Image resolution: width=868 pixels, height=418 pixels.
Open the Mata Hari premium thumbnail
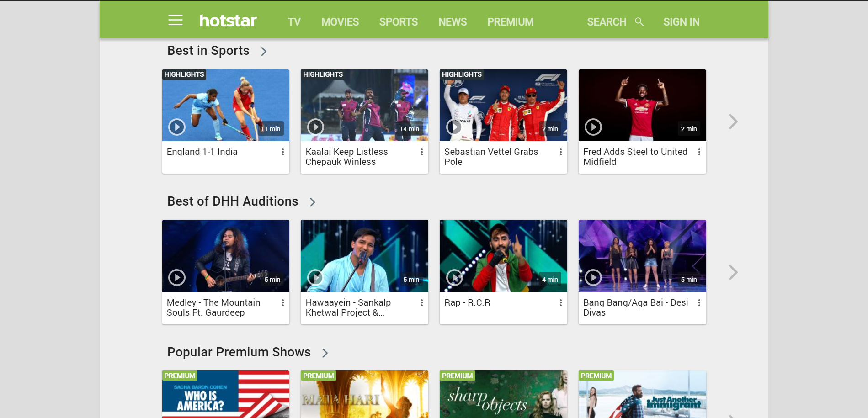pos(364,394)
